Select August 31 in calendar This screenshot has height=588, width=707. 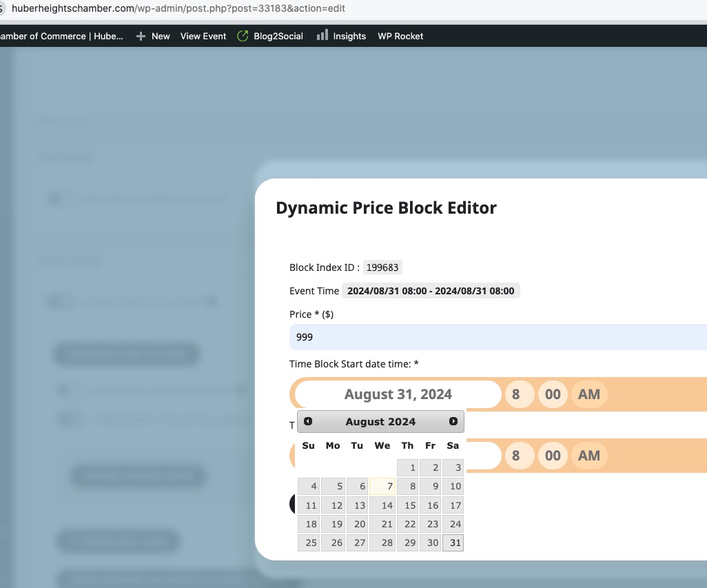tap(453, 543)
